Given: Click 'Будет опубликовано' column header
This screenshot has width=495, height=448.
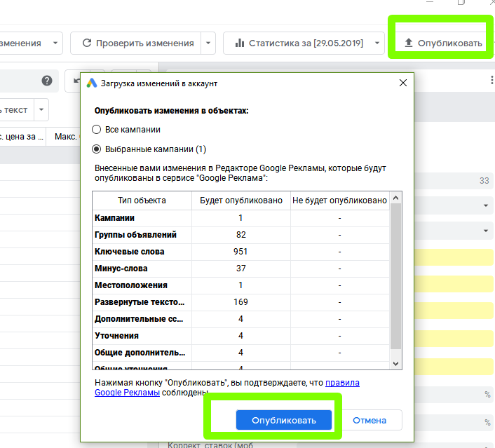Looking at the screenshot, I should (241, 201).
